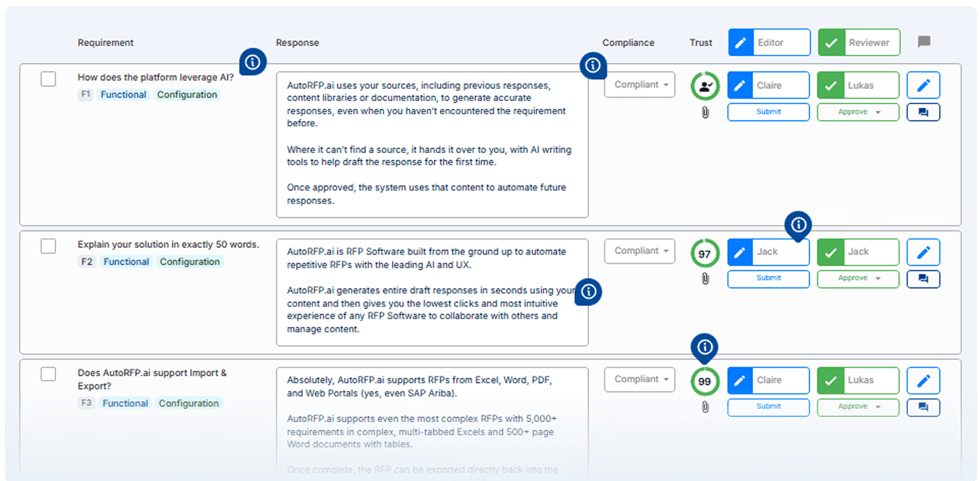Image resolution: width=980 pixels, height=481 pixels.
Task: Open Compliant dropdown in F1 row
Action: (x=639, y=85)
